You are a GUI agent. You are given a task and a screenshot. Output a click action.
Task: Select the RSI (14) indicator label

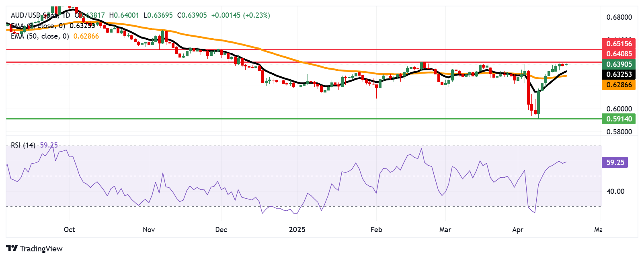click(x=23, y=145)
